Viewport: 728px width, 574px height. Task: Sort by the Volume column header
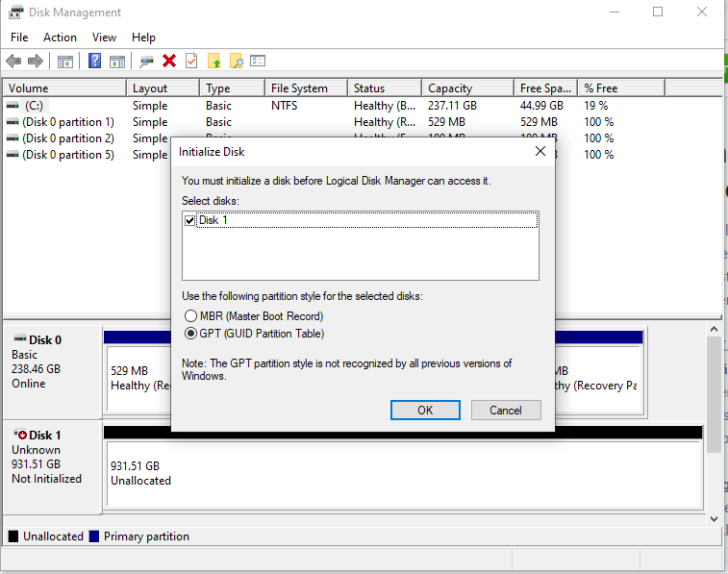[x=65, y=88]
